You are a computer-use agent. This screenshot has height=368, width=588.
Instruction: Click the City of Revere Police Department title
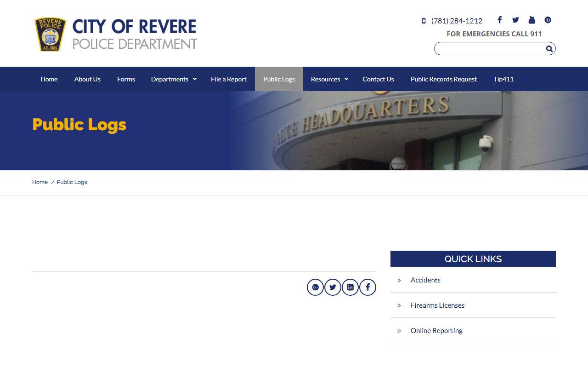coord(135,34)
